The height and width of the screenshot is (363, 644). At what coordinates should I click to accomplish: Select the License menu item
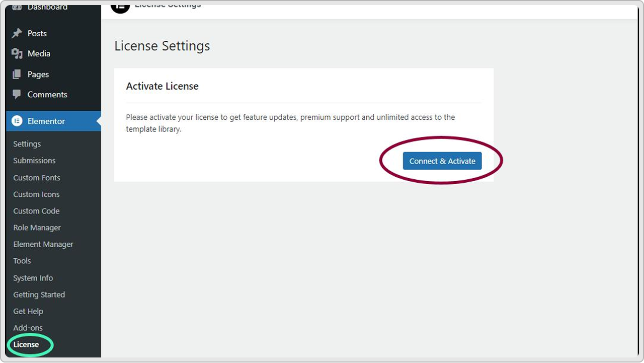(x=26, y=344)
